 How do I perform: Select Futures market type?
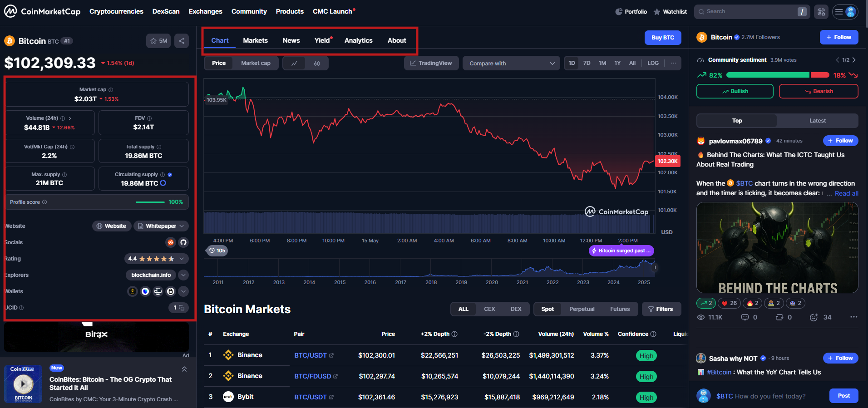[620, 309]
